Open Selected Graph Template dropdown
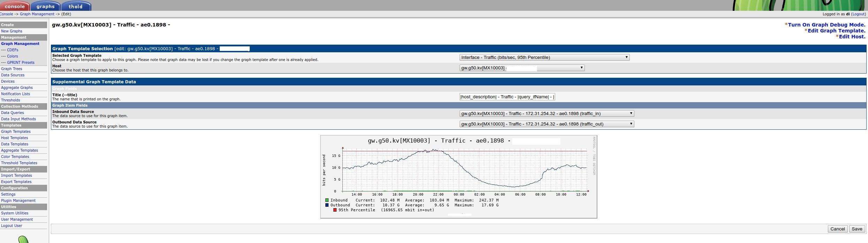This screenshot has height=243, width=868. pyautogui.click(x=544, y=57)
